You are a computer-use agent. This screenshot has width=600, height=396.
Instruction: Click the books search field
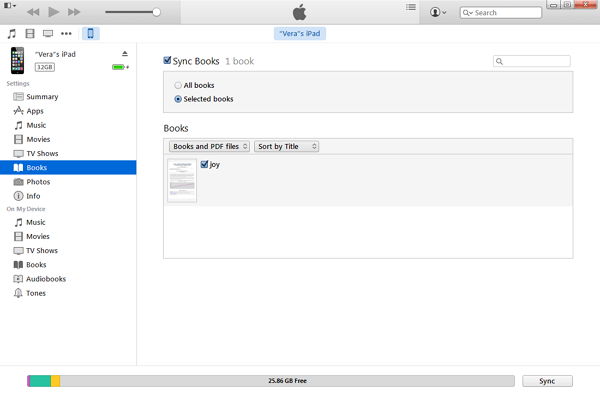(x=532, y=61)
